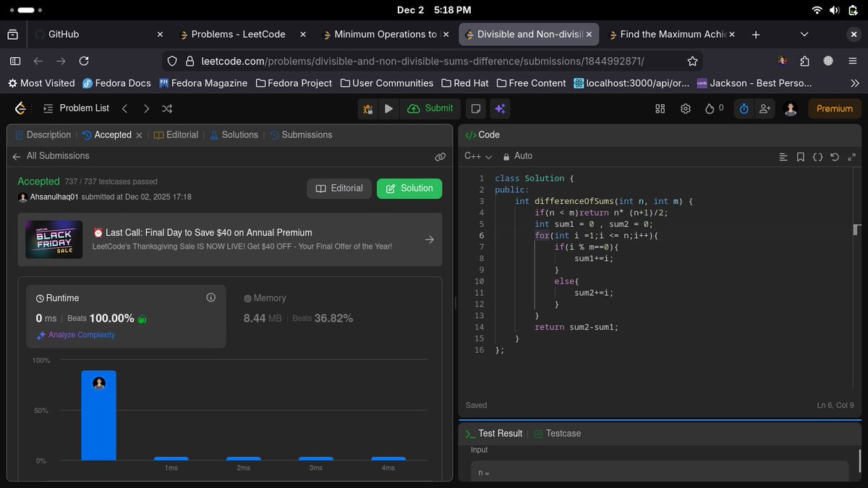Toggle the Auto lock setting above the editor

coord(515,156)
